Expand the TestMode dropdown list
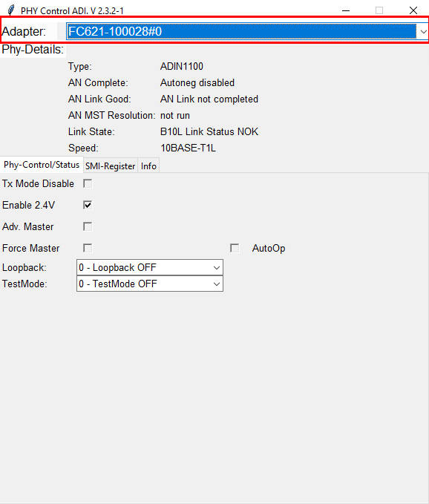The image size is (429, 504). coord(217,284)
